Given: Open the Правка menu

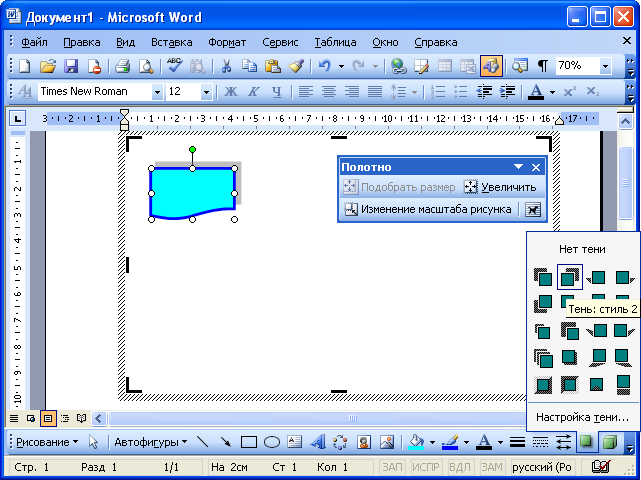Looking at the screenshot, I should coord(81,42).
